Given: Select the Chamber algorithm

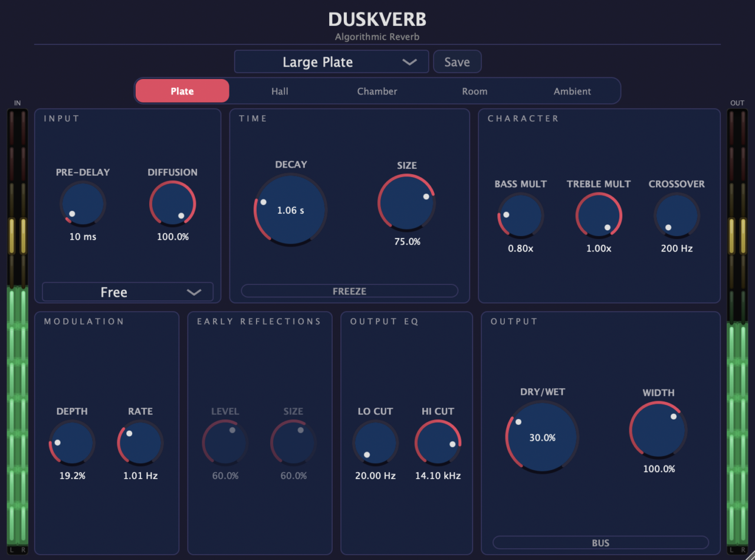Looking at the screenshot, I should click(377, 91).
